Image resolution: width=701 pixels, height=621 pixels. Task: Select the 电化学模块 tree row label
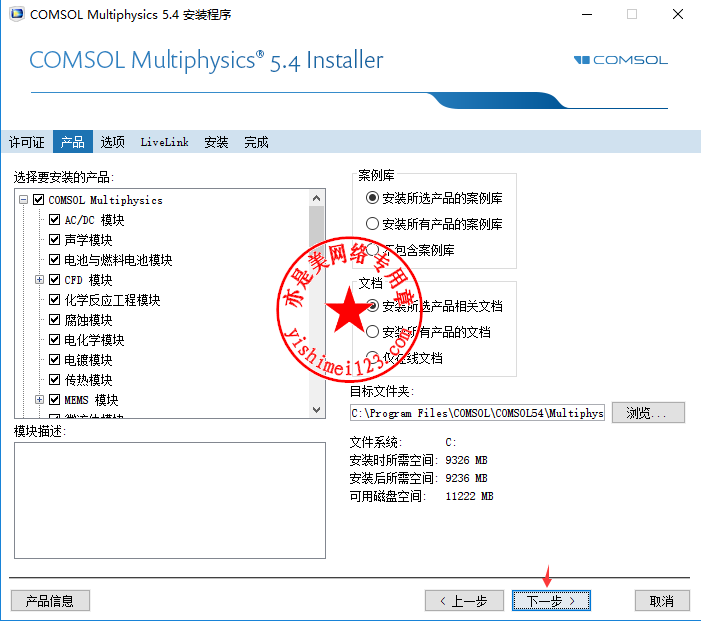tap(94, 340)
